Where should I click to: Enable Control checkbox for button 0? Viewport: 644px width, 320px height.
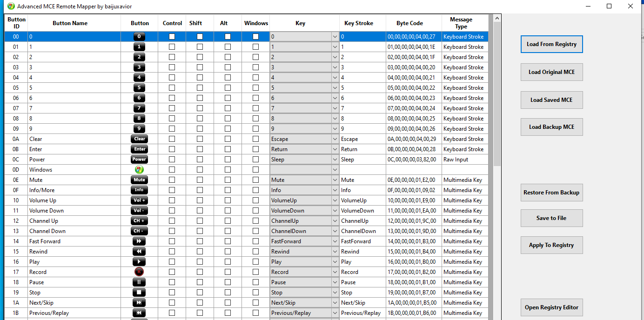[x=172, y=36]
